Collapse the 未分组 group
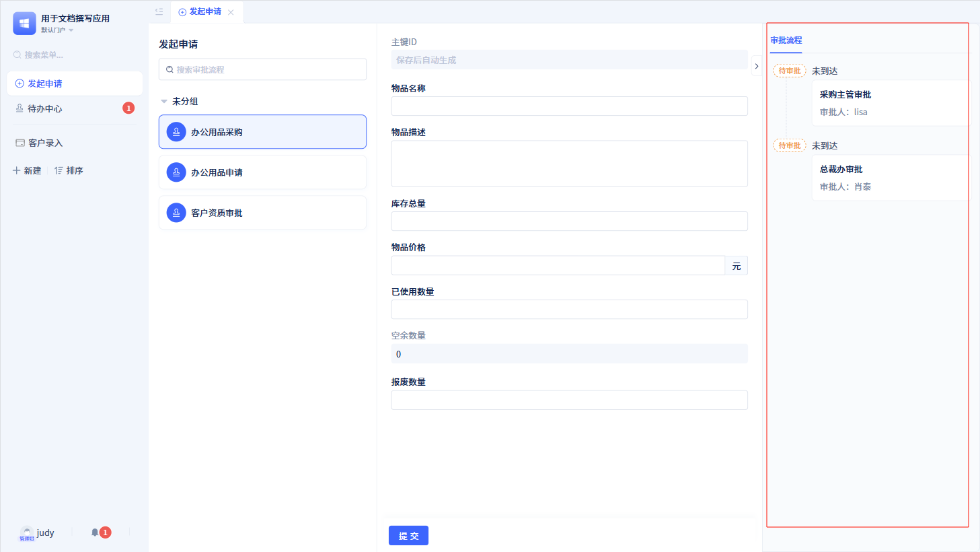The image size is (980, 552). click(163, 101)
